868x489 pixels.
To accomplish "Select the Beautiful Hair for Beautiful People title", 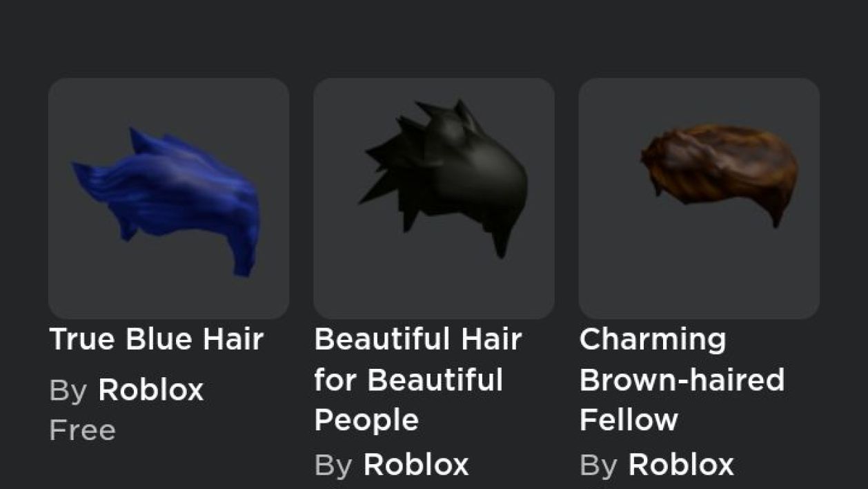I will (417, 380).
